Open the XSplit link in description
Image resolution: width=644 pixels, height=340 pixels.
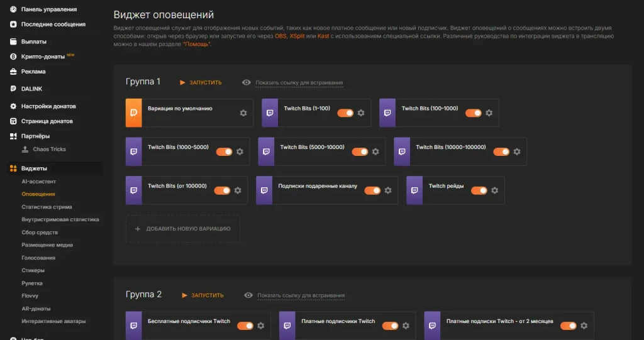pos(297,36)
